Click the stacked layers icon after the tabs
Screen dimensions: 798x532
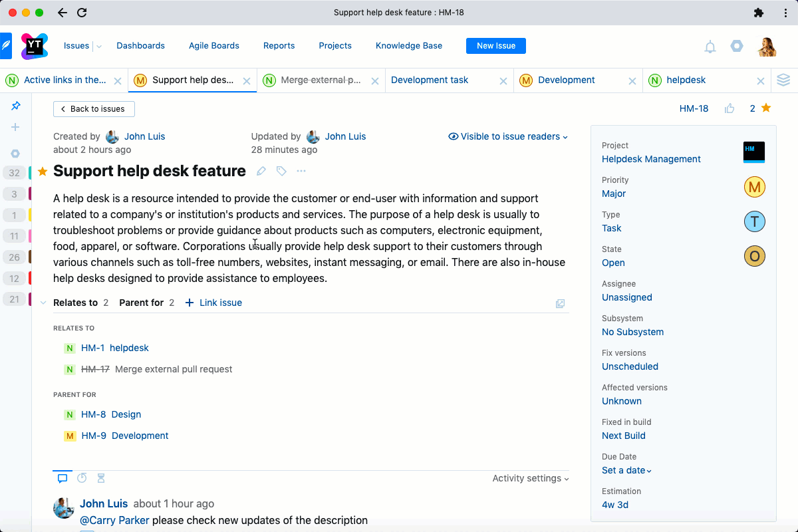[x=783, y=80]
